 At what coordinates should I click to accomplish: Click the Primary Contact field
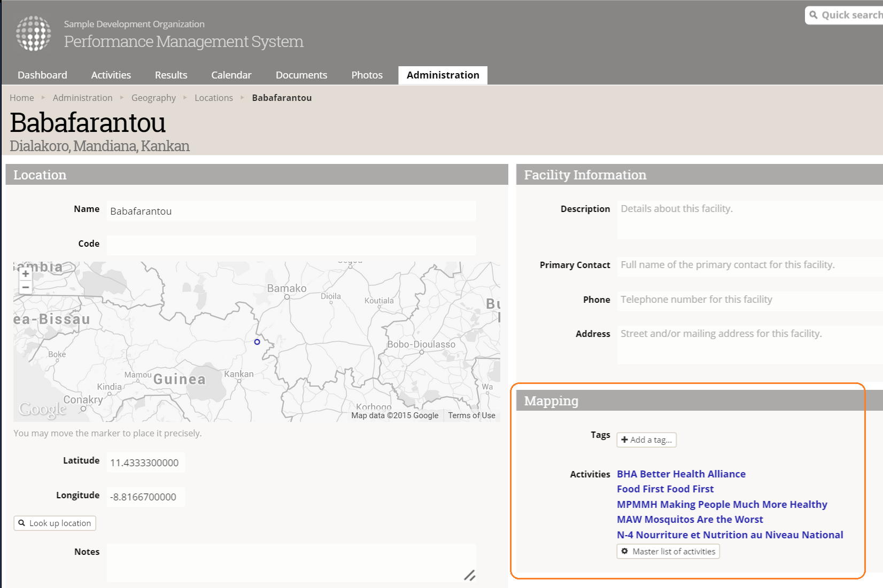[x=750, y=266]
